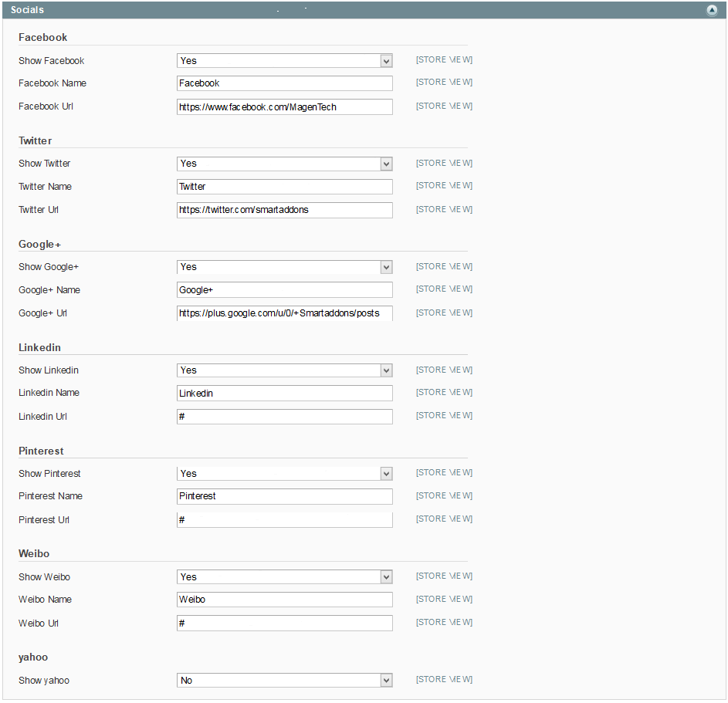The height and width of the screenshot is (703, 728).
Task: Click the Linkedin Url label
Action: point(42,417)
